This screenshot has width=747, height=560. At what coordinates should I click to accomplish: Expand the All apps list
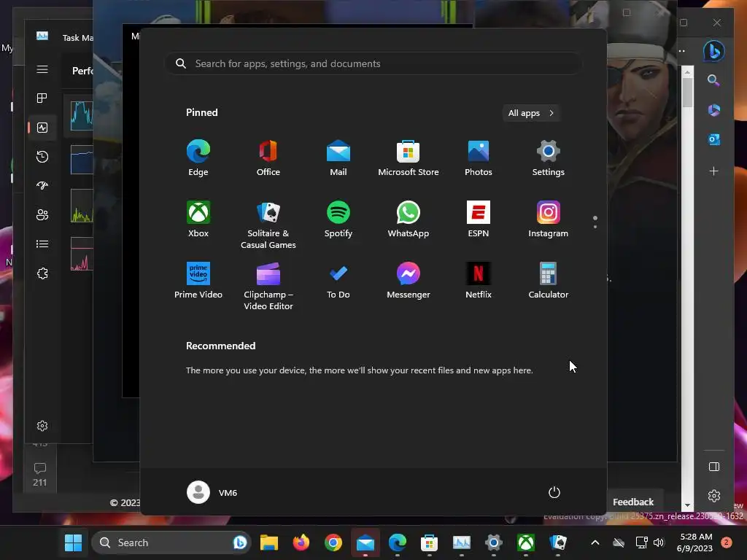531,113
